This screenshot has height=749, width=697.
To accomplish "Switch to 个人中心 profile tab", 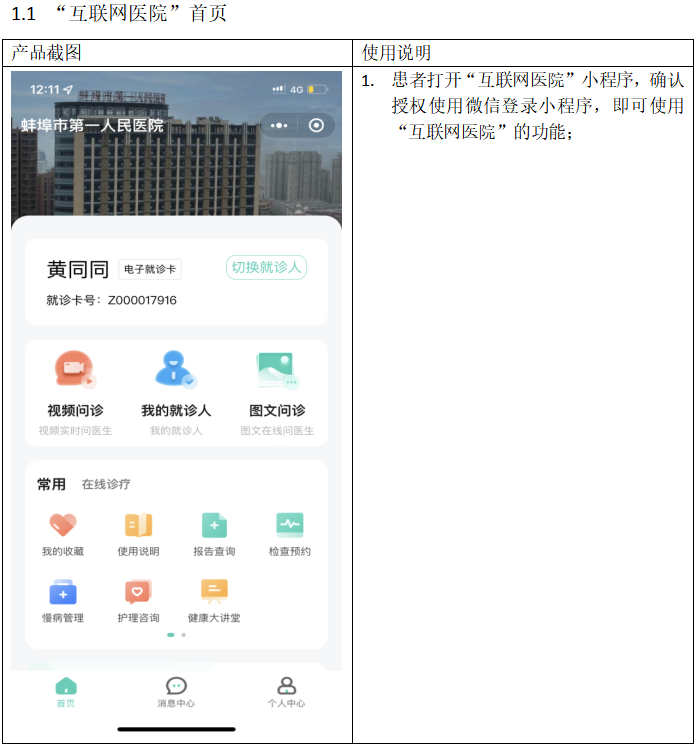I will pyautogui.click(x=286, y=692).
